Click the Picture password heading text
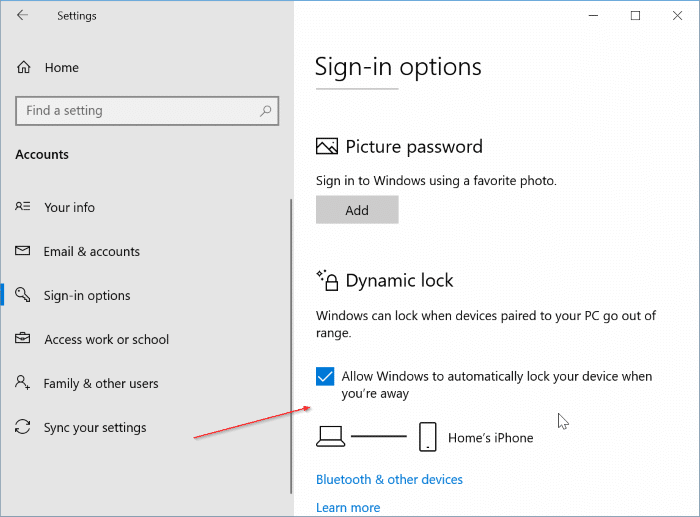The height and width of the screenshot is (517, 700). click(414, 147)
